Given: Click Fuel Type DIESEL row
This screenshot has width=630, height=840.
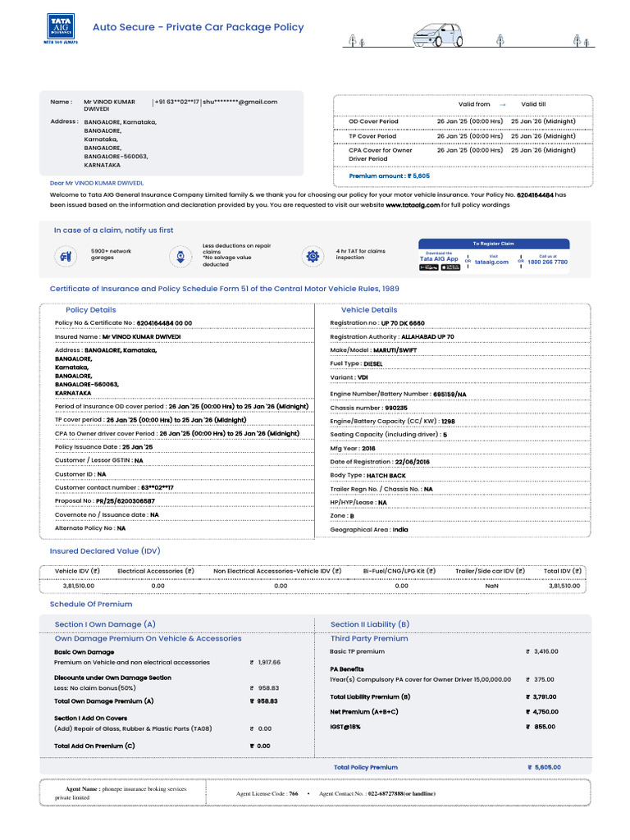Looking at the screenshot, I should click(459, 363).
